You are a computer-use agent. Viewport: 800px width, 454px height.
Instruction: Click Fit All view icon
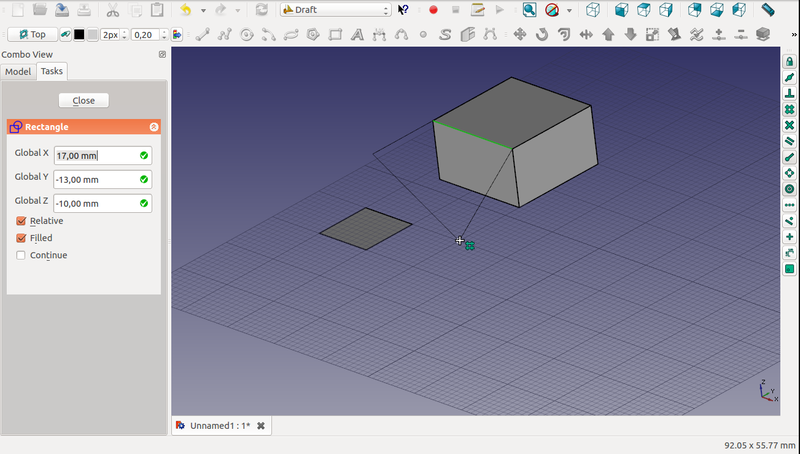pyautogui.click(x=529, y=10)
